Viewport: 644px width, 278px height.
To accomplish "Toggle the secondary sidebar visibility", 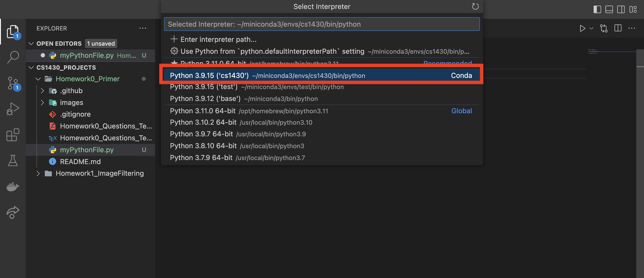I will pyautogui.click(x=621, y=9).
